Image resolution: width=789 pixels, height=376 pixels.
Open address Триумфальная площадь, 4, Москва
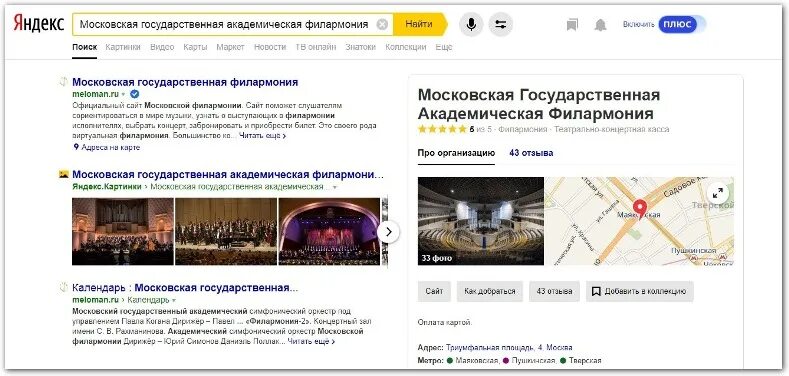509,348
